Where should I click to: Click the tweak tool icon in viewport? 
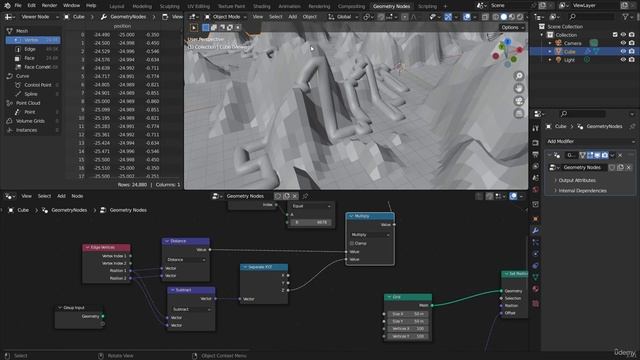(194, 27)
